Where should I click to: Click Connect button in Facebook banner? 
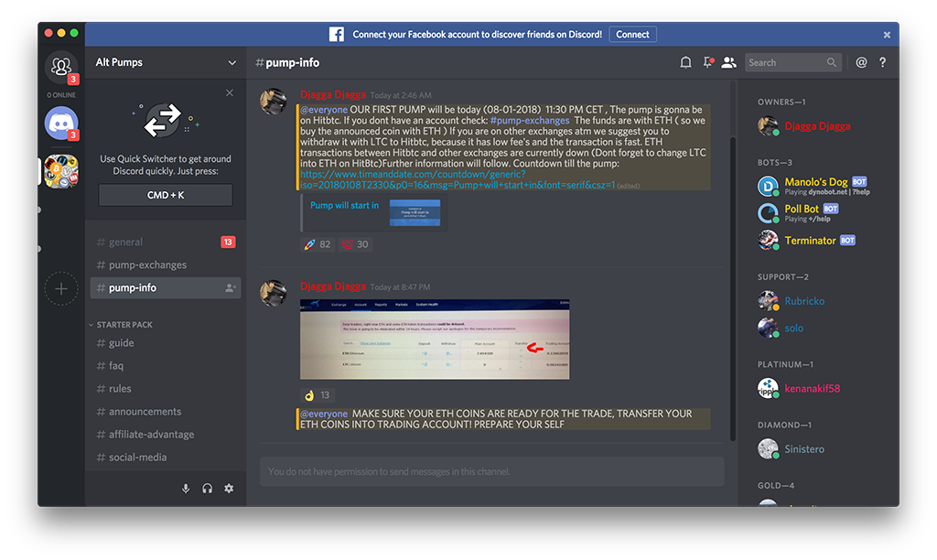633,34
